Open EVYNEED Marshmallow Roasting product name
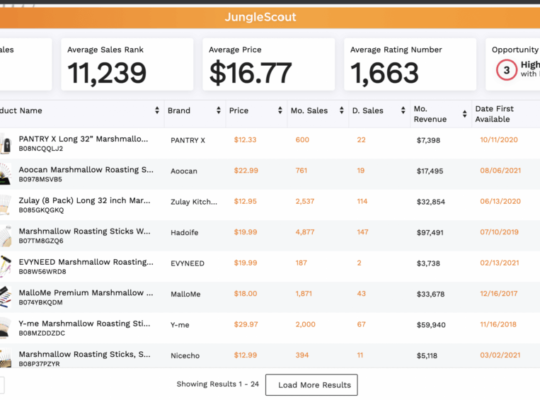Viewport: 540px width, 400px height. (86, 262)
